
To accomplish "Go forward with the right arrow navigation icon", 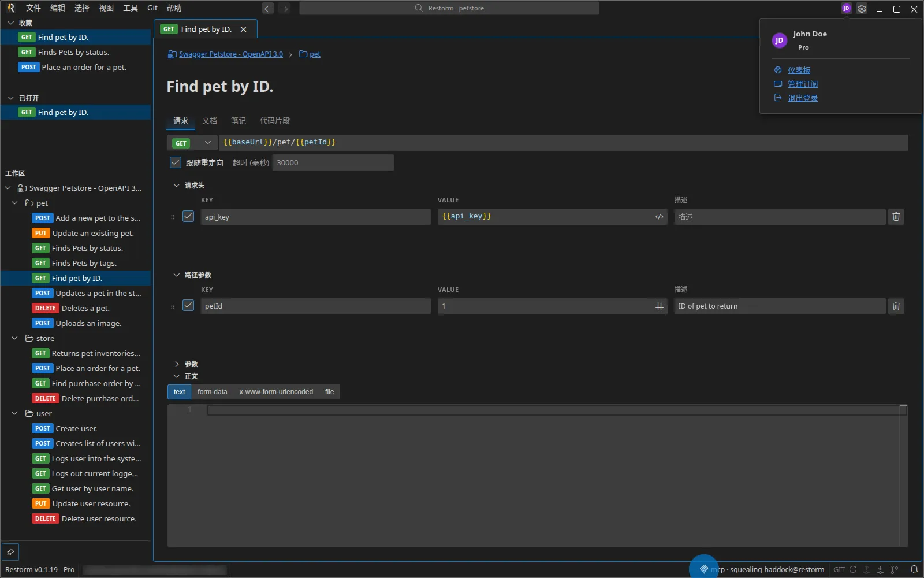I will [284, 8].
